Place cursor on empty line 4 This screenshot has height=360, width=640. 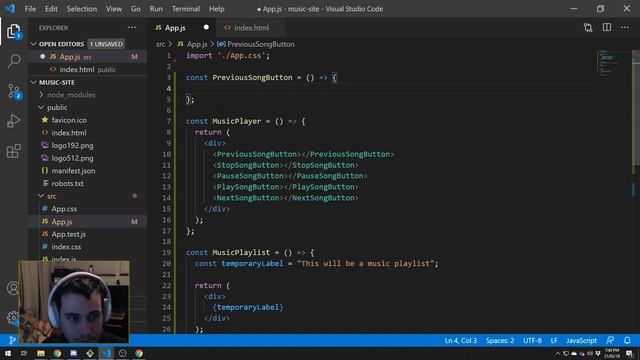pos(392,89)
